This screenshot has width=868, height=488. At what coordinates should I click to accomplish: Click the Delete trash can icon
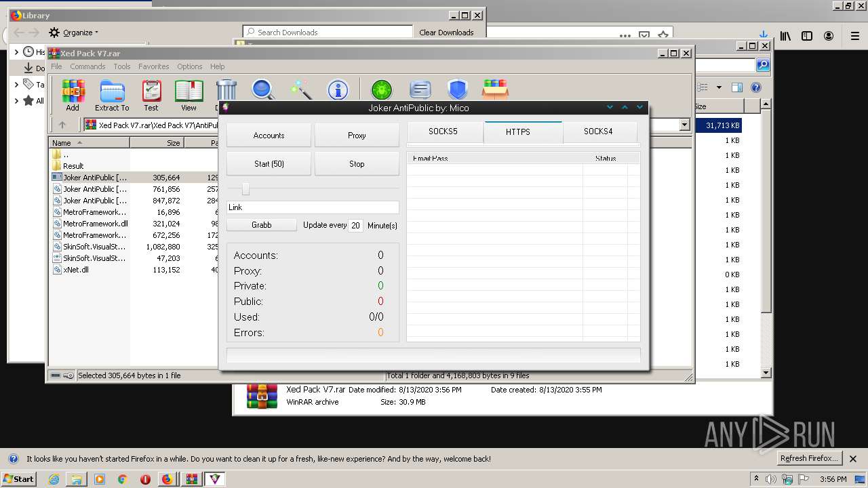[226, 91]
